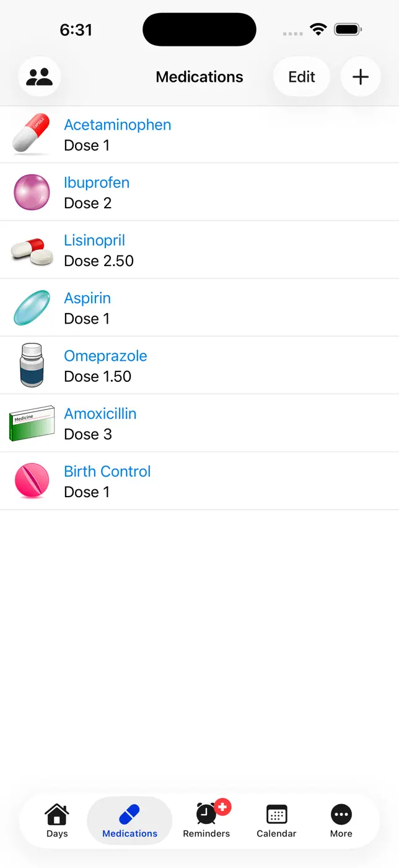Tap the teal oval pill icon
Viewport: 399px width, 868px height.
[32, 308]
